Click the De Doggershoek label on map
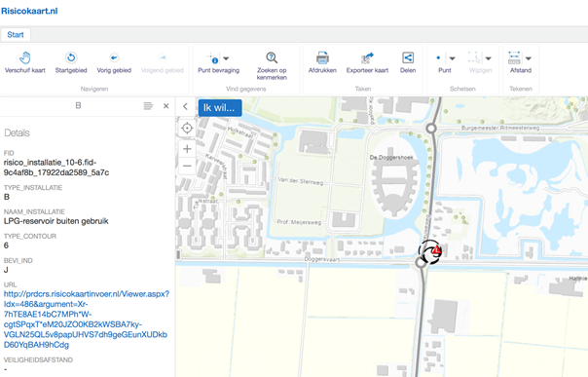588x377 pixels. pos(391,157)
